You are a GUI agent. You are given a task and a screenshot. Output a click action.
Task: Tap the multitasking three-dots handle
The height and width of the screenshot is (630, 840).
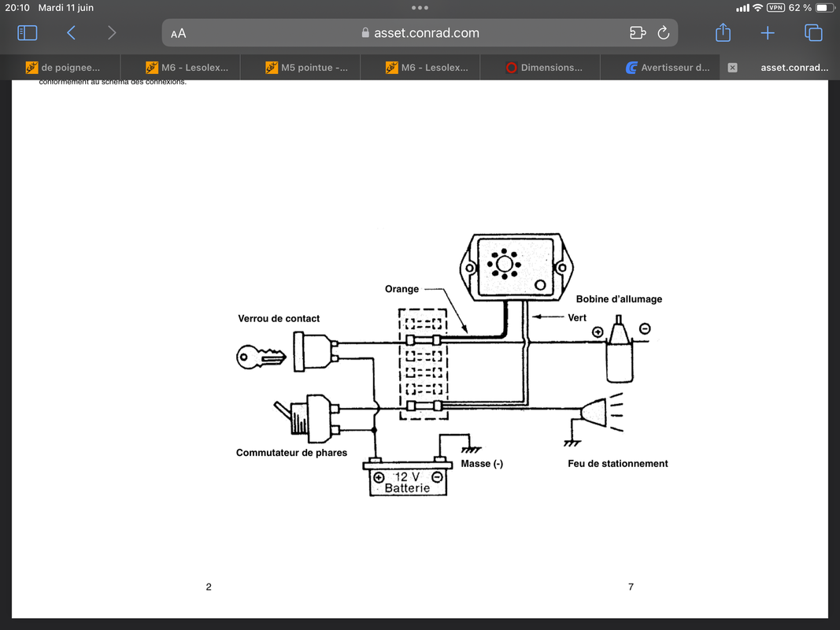coord(420,8)
